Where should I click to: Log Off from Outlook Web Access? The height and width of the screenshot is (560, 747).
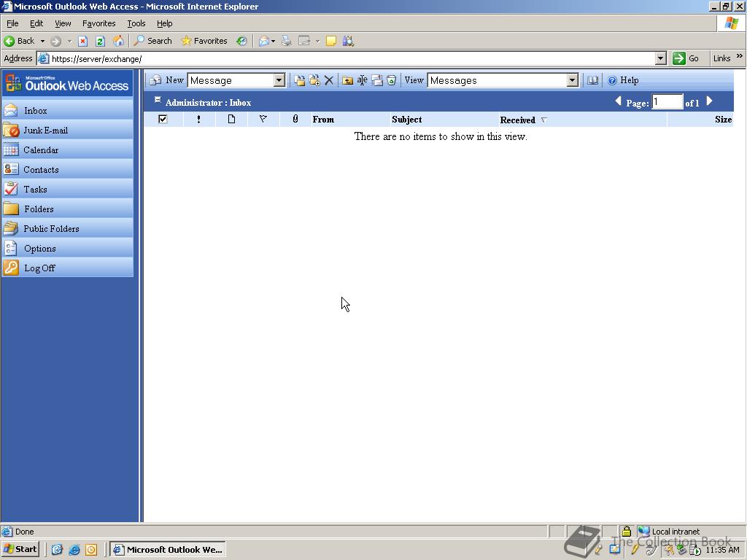pyautogui.click(x=67, y=268)
